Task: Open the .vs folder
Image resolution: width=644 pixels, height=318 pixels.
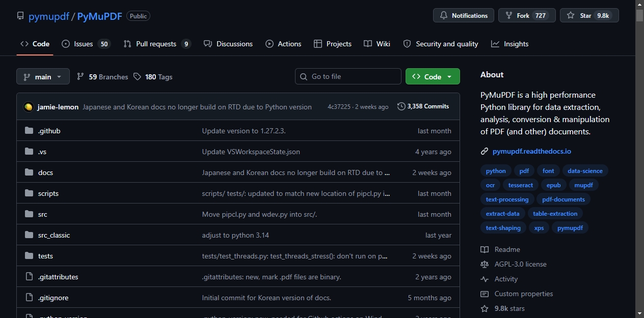Action: [42, 152]
